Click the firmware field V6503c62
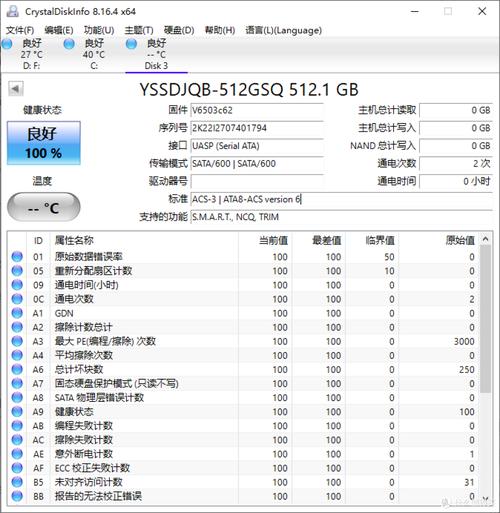The image size is (500, 513). pyautogui.click(x=257, y=110)
